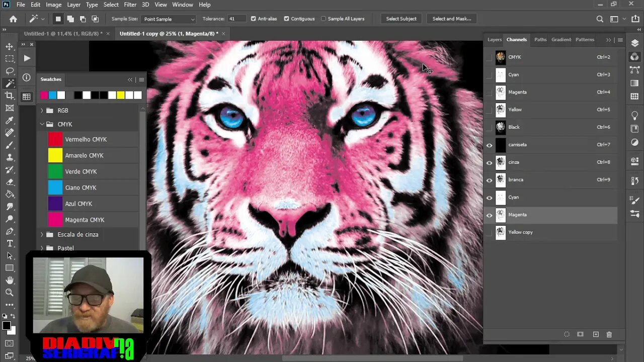The image size is (644, 362).
Task: Hide the cinza channel visibility
Action: click(489, 162)
